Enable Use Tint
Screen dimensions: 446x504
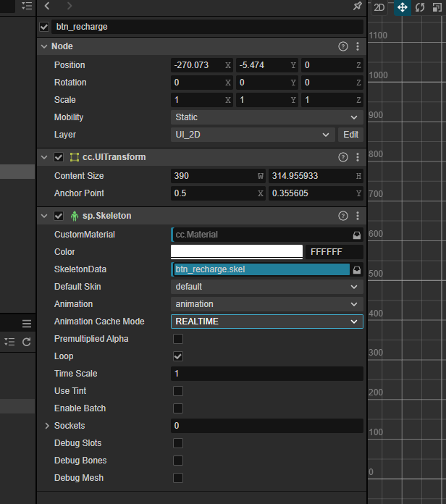click(x=178, y=391)
